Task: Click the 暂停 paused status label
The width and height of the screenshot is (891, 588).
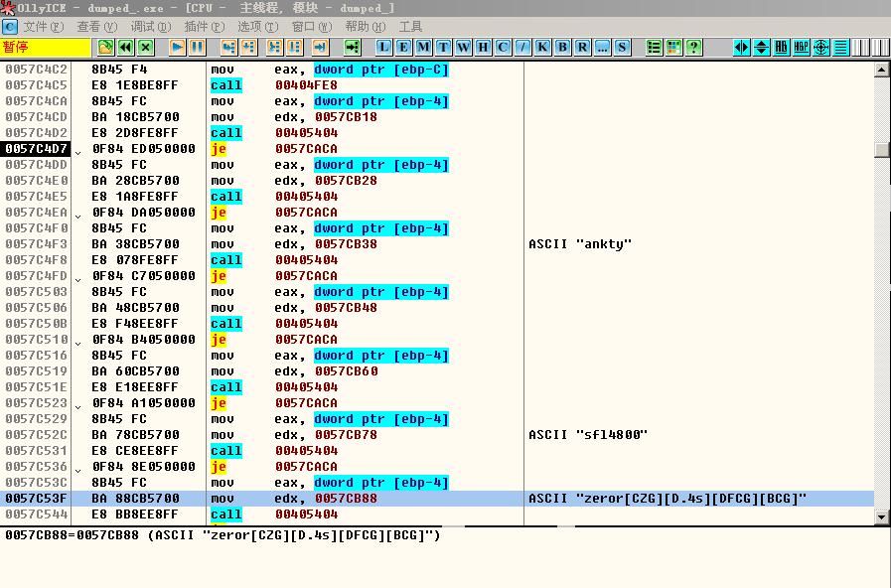Action: (46, 47)
